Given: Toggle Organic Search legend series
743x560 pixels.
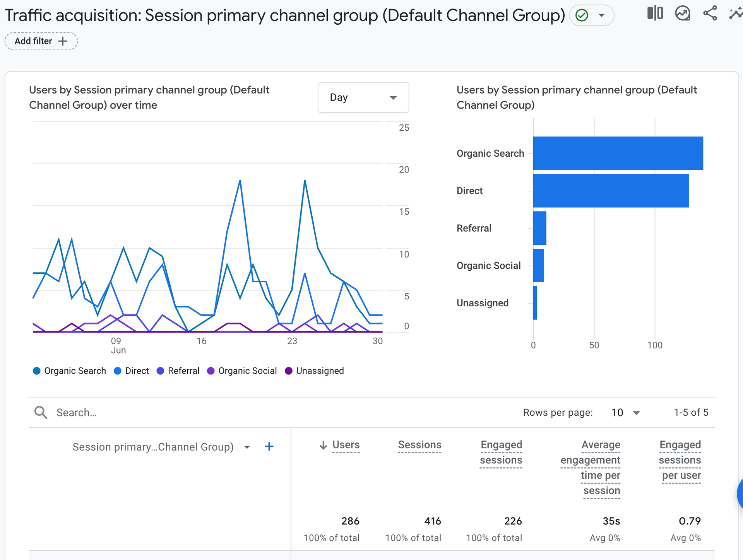Looking at the screenshot, I should point(70,371).
